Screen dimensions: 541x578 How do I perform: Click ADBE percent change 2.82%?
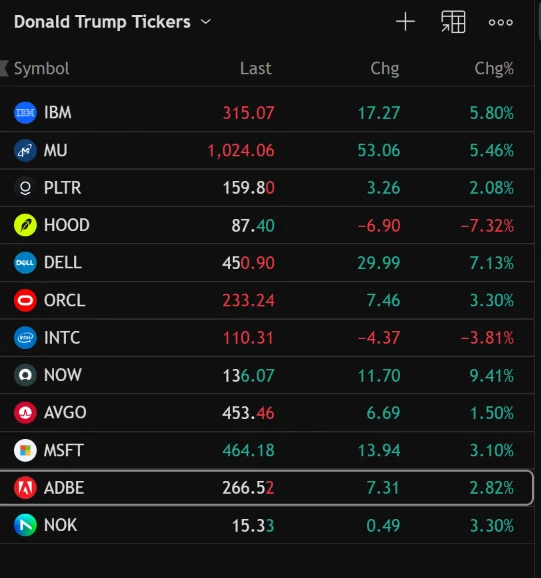492,488
